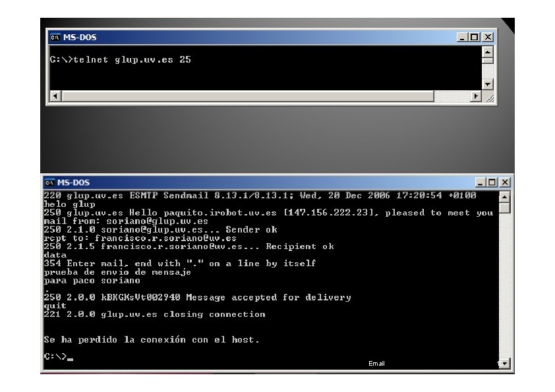
Task: Click the 'para paco soriano' line
Action: pos(92,281)
